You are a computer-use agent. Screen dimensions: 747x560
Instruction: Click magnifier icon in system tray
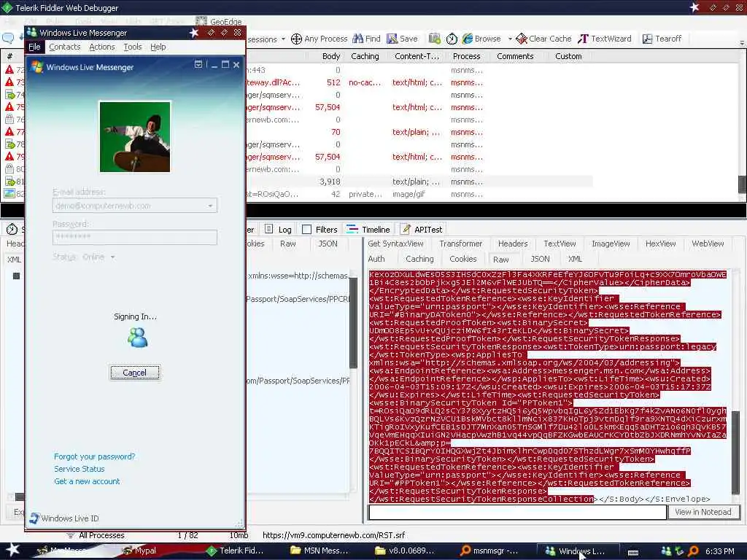693,551
